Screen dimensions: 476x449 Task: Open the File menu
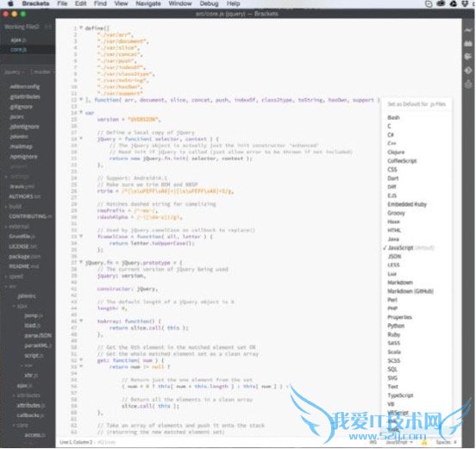[x=62, y=3]
